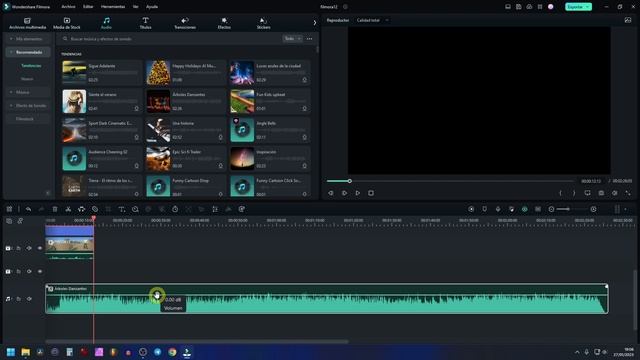Open the Todo filter dropdown
The image size is (640, 360).
tap(292, 39)
